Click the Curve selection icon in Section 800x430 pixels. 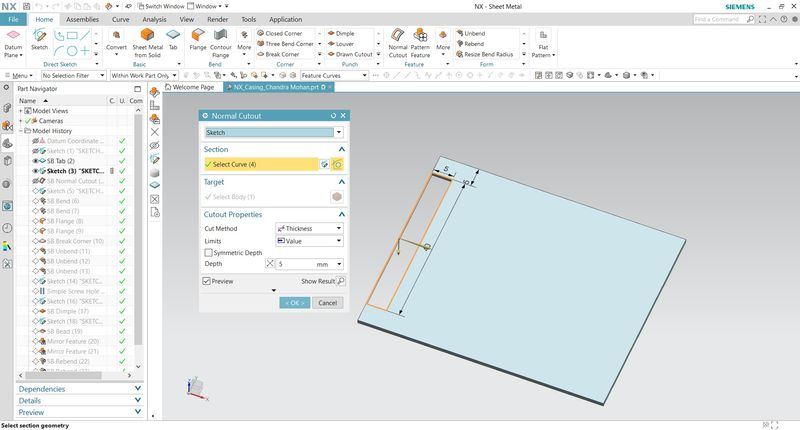tap(337, 164)
